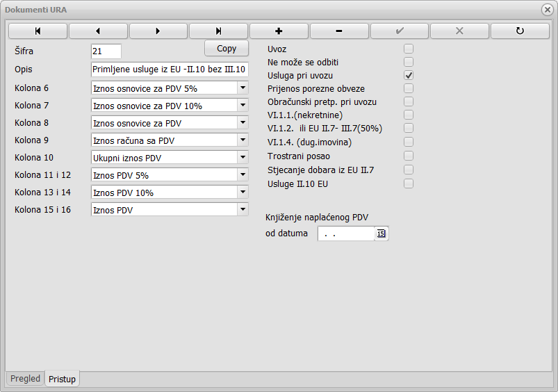Uncheck the Usluga pri uvozu checkbox
This screenshot has width=558, height=392.
409,75
